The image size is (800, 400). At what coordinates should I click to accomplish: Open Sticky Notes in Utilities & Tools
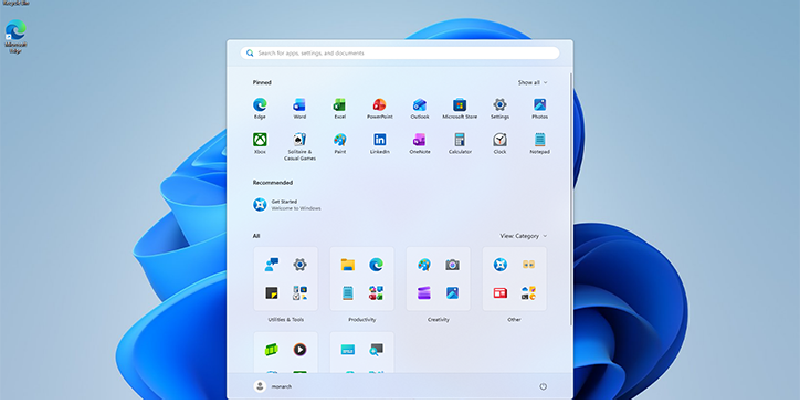pos(271,293)
